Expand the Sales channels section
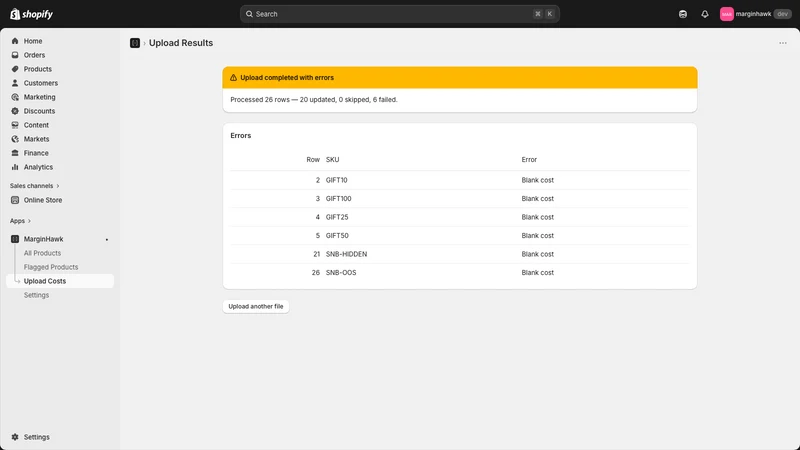Image resolution: width=800 pixels, height=450 pixels. click(34, 186)
